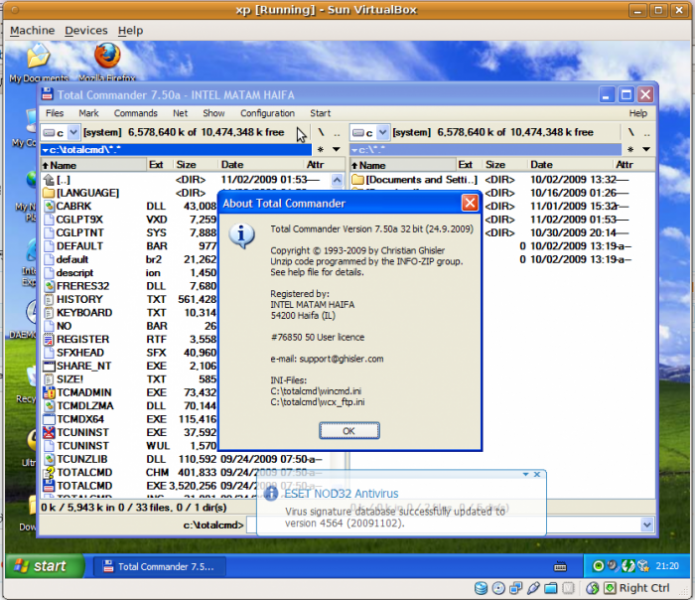Image resolution: width=695 pixels, height=600 pixels.
Task: Open right panel directory history arrow
Action: [646, 149]
